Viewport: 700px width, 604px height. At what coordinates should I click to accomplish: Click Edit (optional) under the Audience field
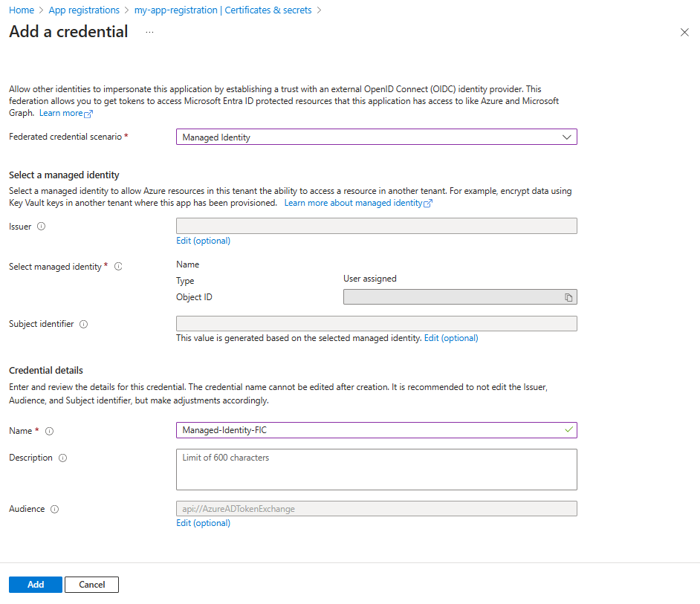pos(203,522)
